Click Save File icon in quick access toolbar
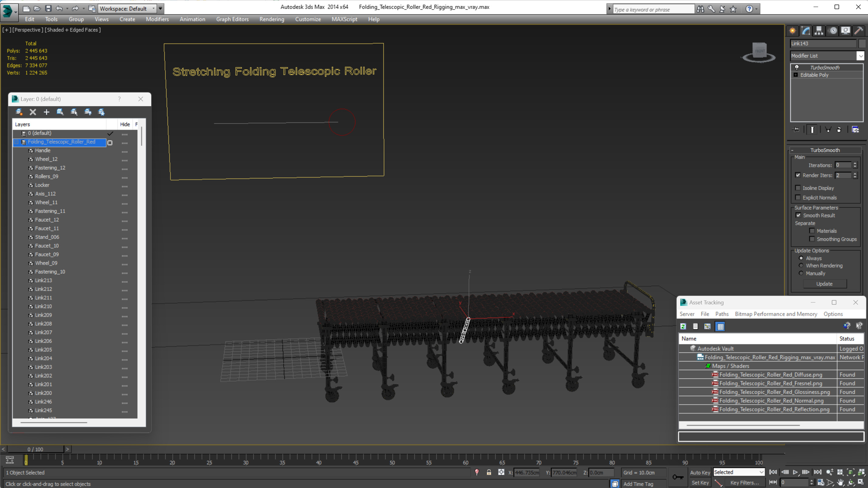Image resolution: width=868 pixels, height=488 pixels. coord(48,9)
